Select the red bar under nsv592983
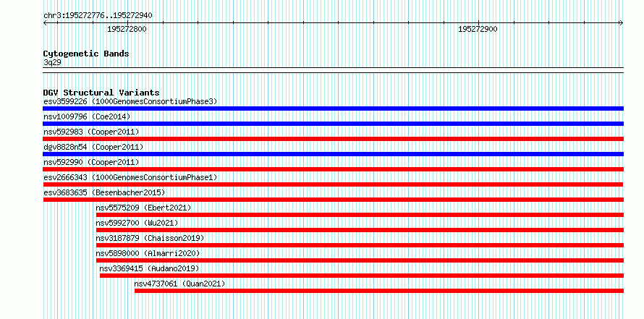 (333, 139)
